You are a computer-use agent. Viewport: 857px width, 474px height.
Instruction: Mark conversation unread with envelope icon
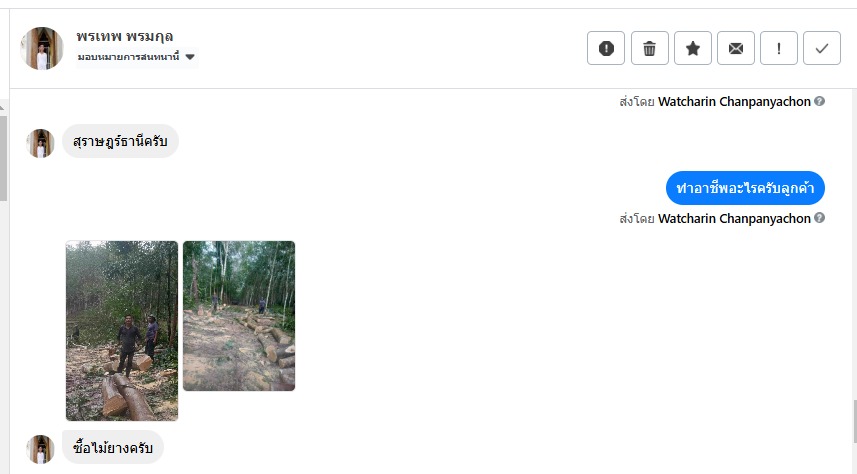[x=736, y=48]
